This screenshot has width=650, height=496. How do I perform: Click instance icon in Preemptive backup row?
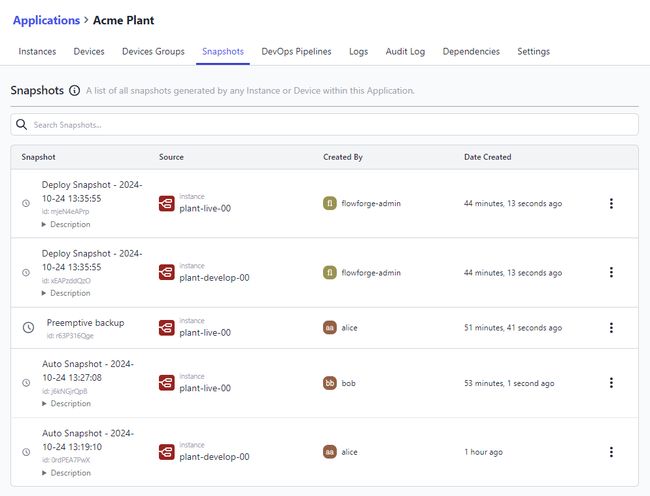tap(167, 328)
